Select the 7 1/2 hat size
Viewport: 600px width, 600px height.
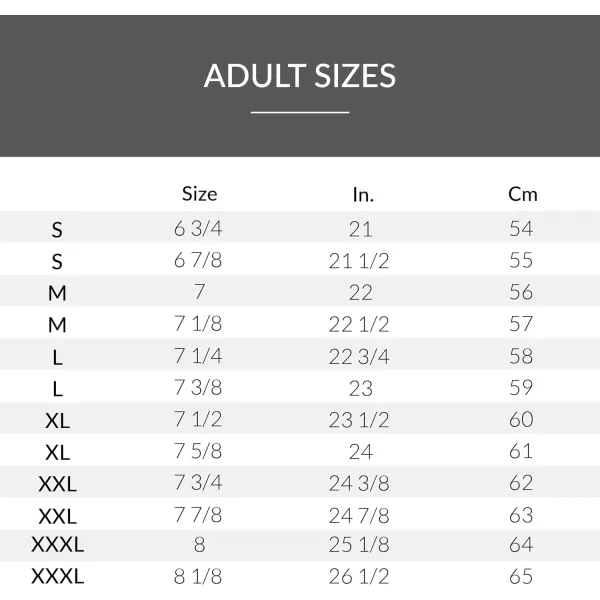tap(198, 419)
